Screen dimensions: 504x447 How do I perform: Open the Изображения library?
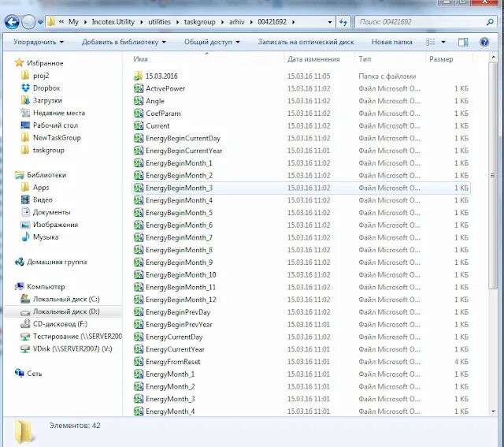[x=55, y=225]
